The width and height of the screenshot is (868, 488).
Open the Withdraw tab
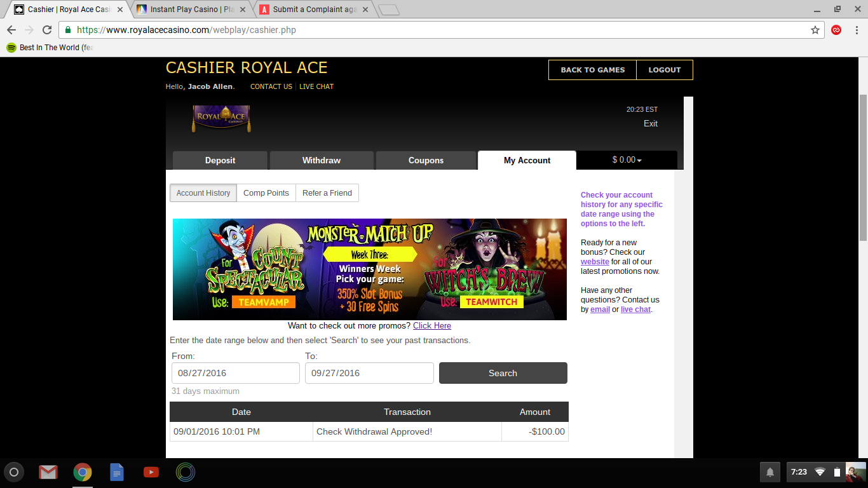(x=322, y=160)
